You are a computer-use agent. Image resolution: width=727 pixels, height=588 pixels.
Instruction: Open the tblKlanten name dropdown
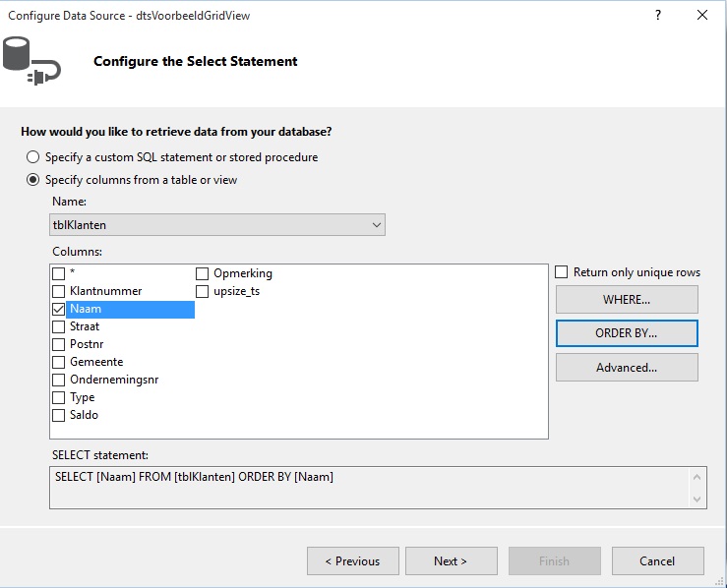(217, 225)
